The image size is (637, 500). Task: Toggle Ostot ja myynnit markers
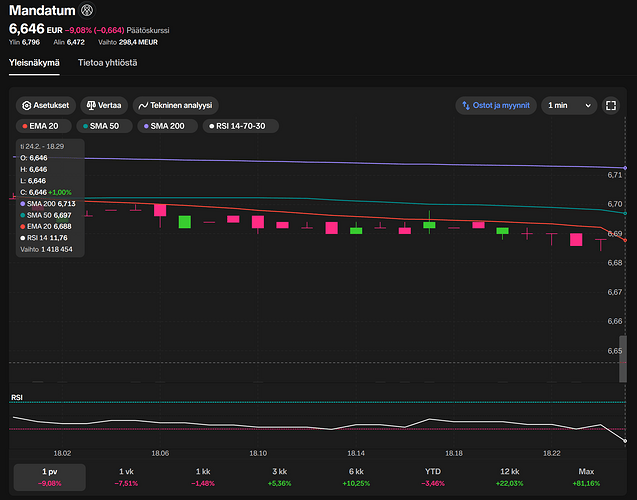click(494, 105)
